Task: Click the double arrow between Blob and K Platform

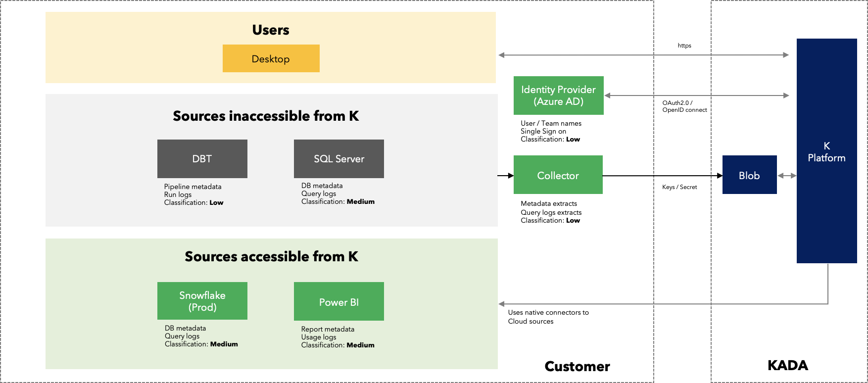Action: tap(787, 175)
